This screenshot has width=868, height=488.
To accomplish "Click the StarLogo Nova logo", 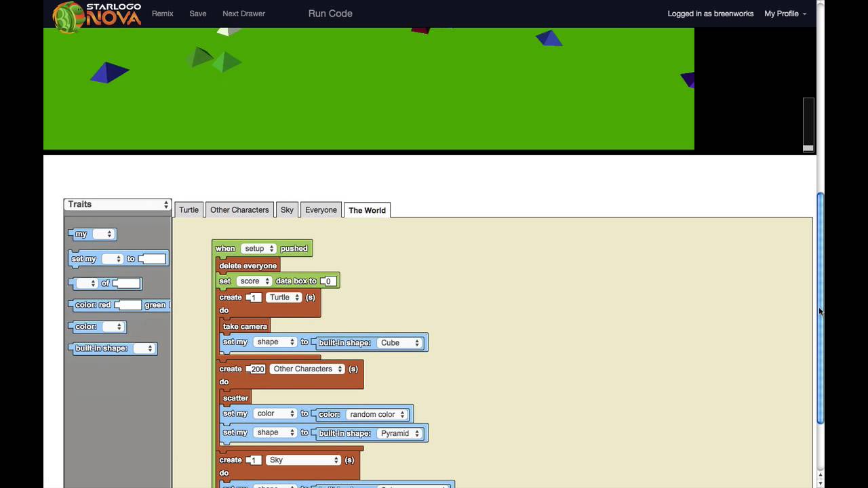I will [98, 15].
